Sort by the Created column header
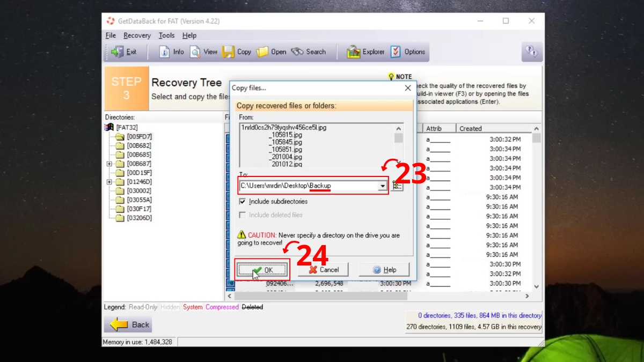 pyautogui.click(x=494, y=129)
